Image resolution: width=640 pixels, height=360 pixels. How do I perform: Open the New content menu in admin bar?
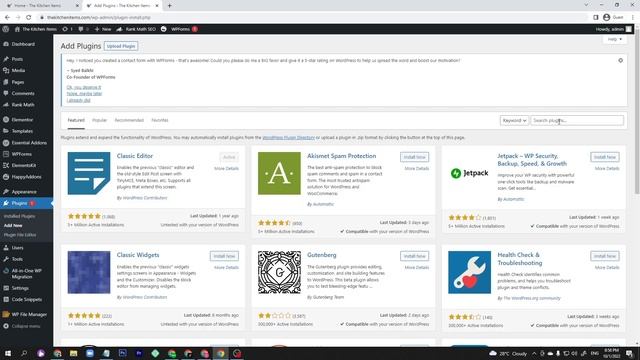[x=103, y=29]
